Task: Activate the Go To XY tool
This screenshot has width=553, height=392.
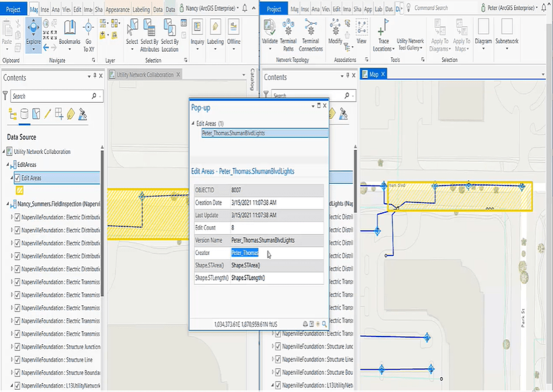Action: pyautogui.click(x=87, y=31)
